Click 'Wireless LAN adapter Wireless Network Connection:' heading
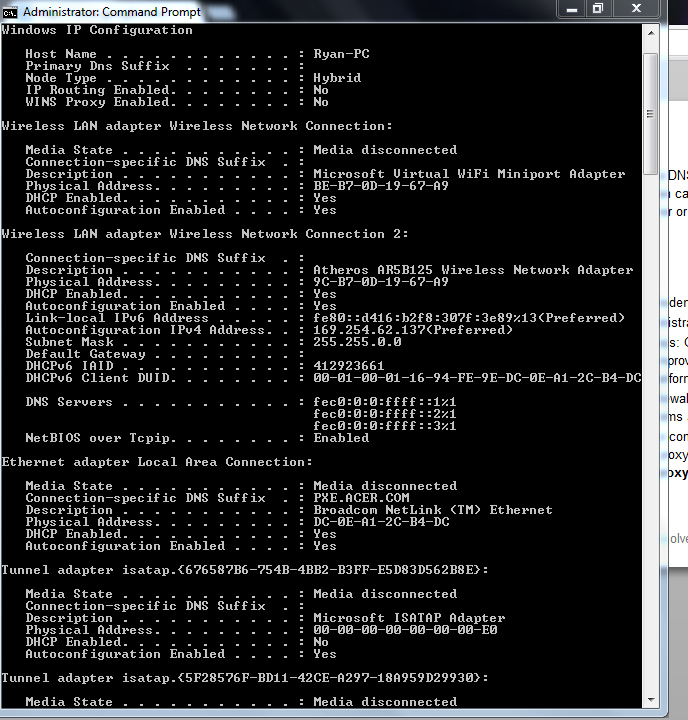This screenshot has width=688, height=720. click(197, 126)
